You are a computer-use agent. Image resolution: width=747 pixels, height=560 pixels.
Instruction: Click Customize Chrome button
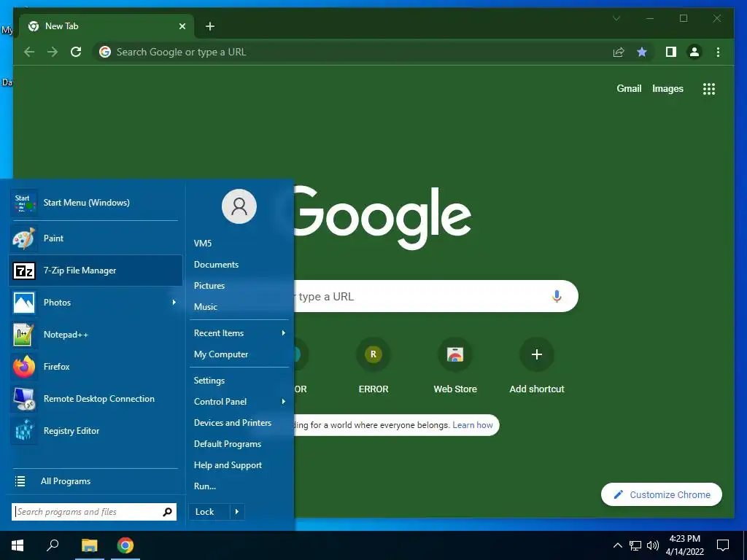point(661,495)
